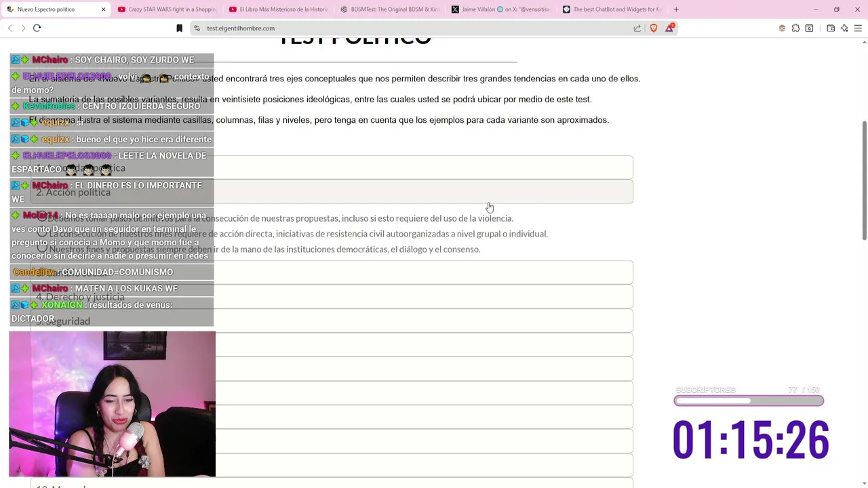The height and width of the screenshot is (488, 868).
Task: Open the browser hamburger menu
Action: [858, 28]
